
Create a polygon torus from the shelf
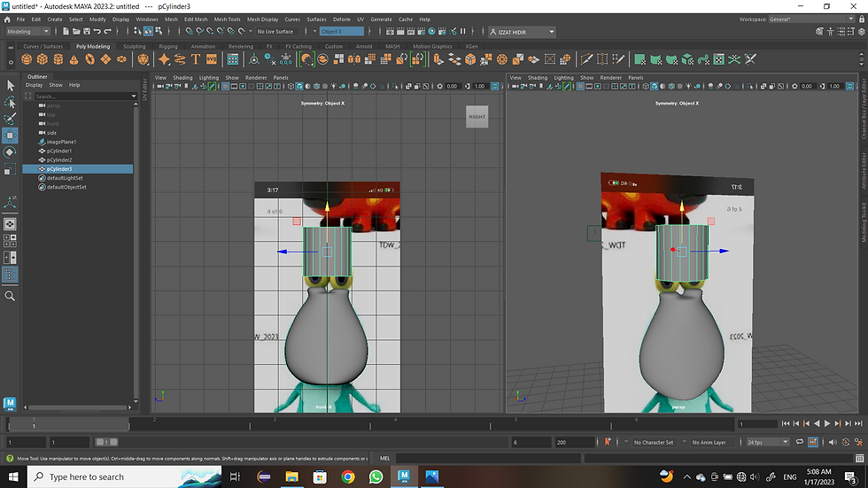point(89,59)
